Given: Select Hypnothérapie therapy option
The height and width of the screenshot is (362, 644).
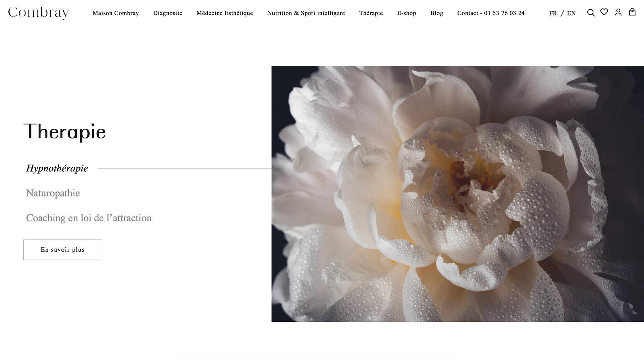Looking at the screenshot, I should point(57,168).
